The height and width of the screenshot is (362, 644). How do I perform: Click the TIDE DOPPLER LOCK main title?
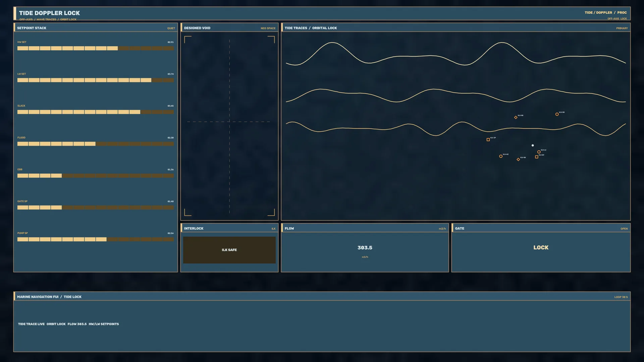(49, 13)
